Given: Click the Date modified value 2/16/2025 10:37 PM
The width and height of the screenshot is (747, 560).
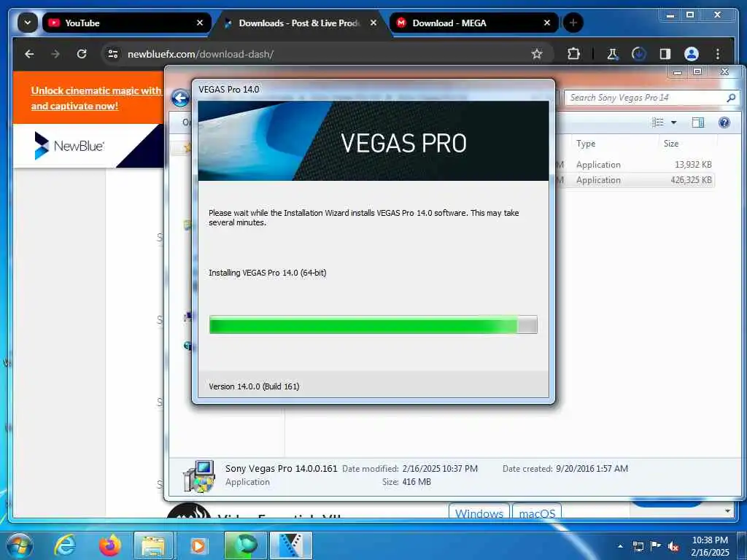Looking at the screenshot, I should (440, 469).
